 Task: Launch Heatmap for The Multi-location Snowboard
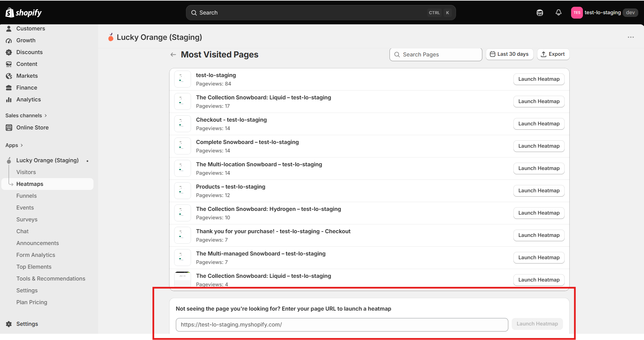click(539, 168)
